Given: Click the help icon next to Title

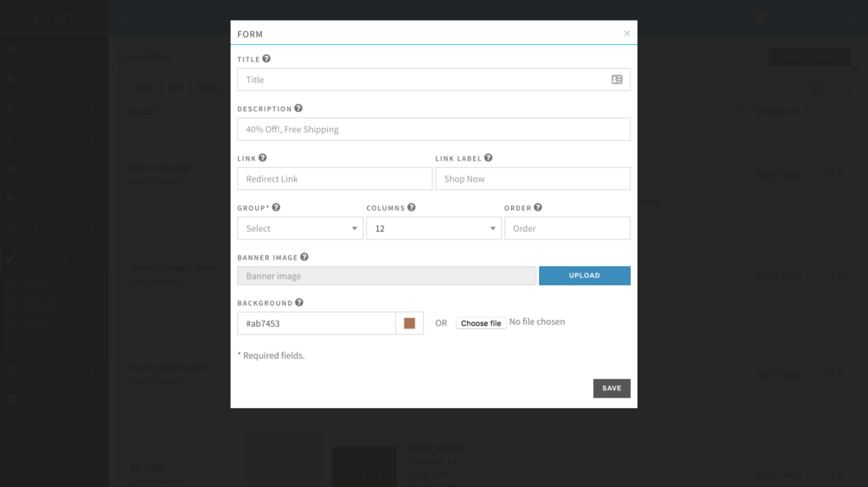Looking at the screenshot, I should click(x=267, y=59).
